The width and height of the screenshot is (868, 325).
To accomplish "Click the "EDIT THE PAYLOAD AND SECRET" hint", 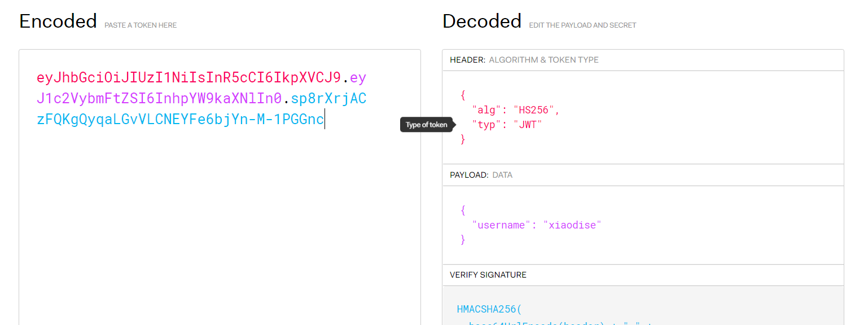I will (x=582, y=25).
